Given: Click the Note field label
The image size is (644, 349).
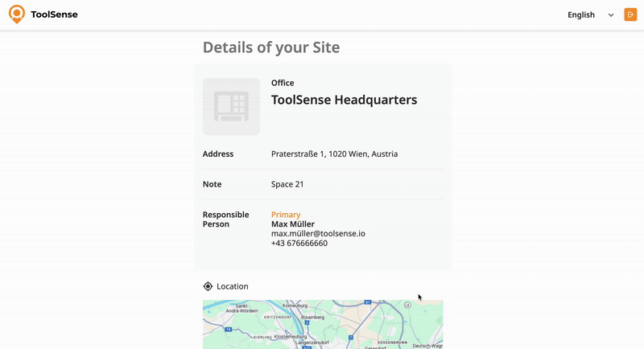Looking at the screenshot, I should [x=212, y=184].
